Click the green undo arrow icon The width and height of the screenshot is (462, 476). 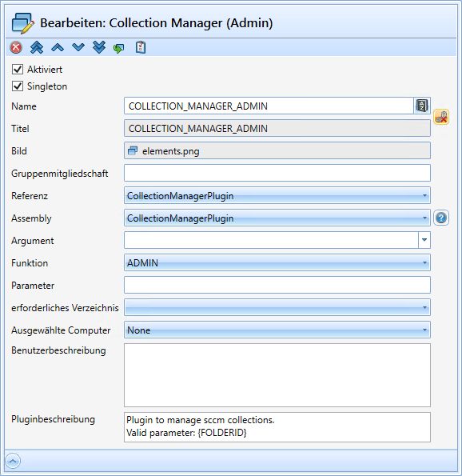pyautogui.click(x=118, y=48)
